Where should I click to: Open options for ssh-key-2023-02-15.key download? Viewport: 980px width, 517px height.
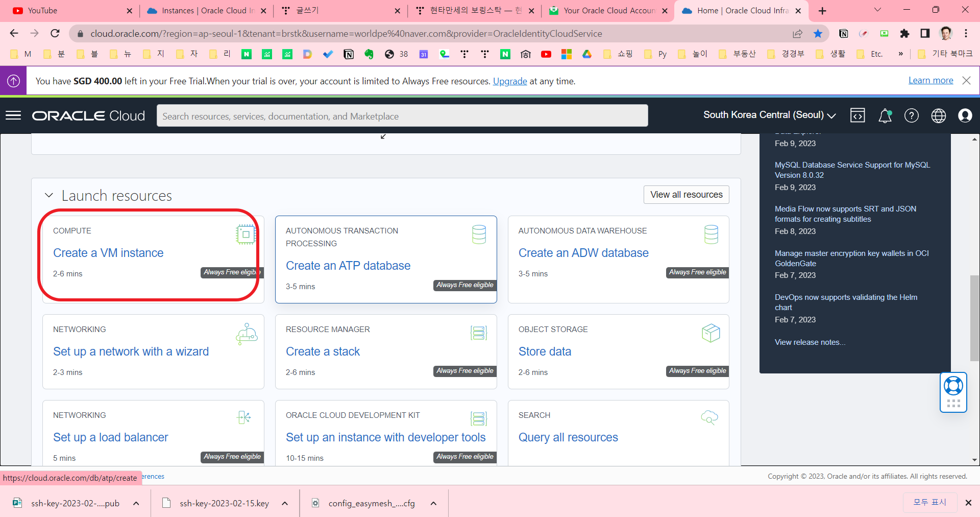(285, 503)
